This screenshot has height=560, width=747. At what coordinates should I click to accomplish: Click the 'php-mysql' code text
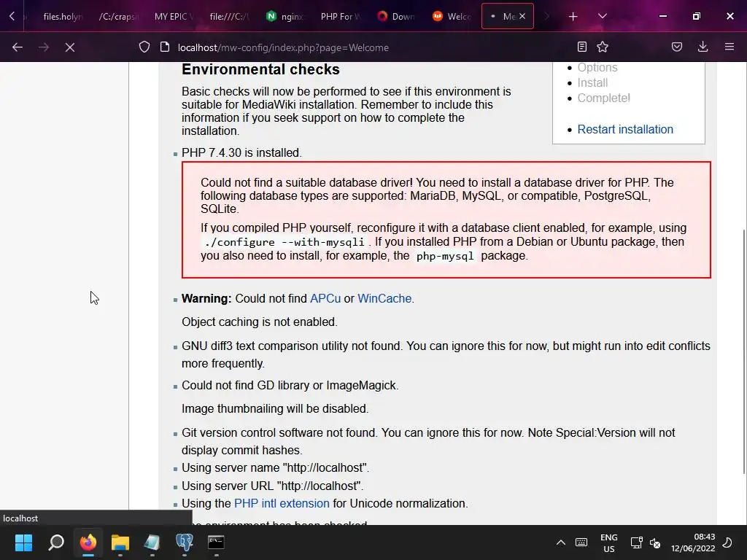445,256
